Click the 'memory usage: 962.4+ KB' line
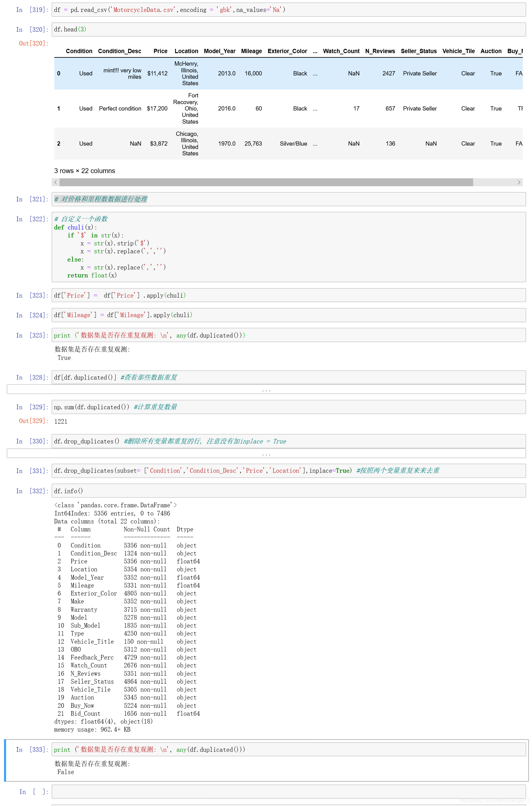 [x=92, y=730]
